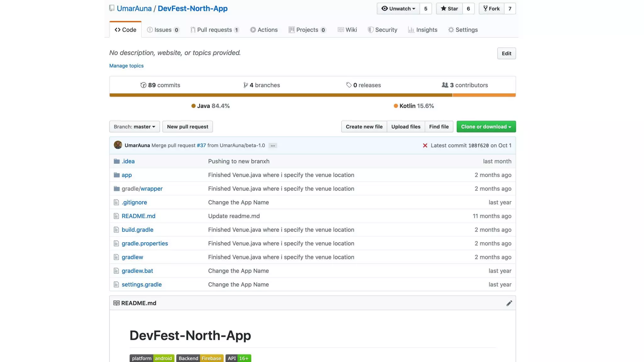View the 3 contributors

pos(465,85)
